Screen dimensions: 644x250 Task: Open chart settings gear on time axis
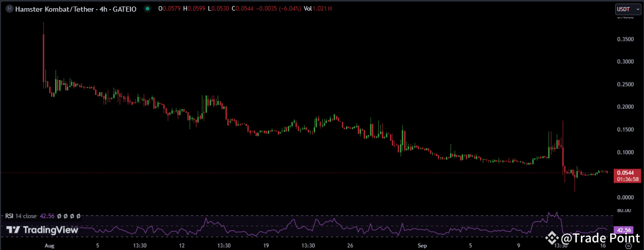click(628, 246)
